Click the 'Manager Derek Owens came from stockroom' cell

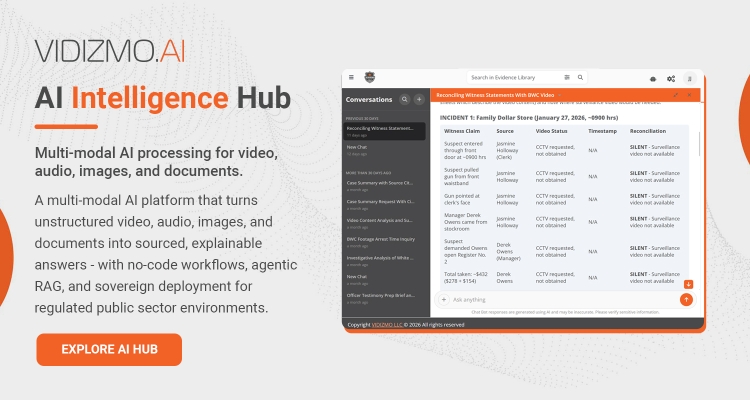click(465, 222)
